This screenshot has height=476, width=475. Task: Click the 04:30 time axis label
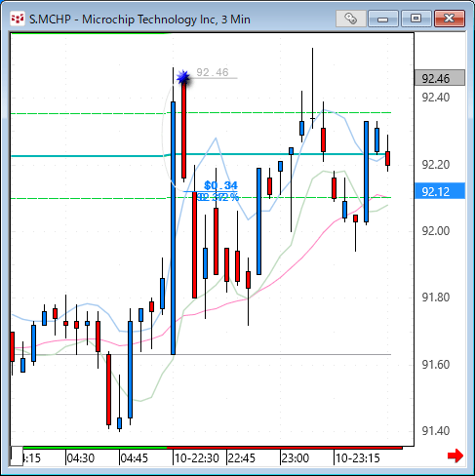point(81,458)
